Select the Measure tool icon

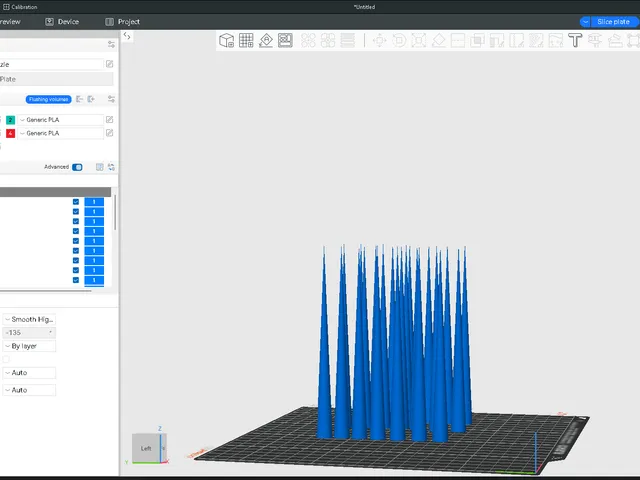[x=595, y=40]
